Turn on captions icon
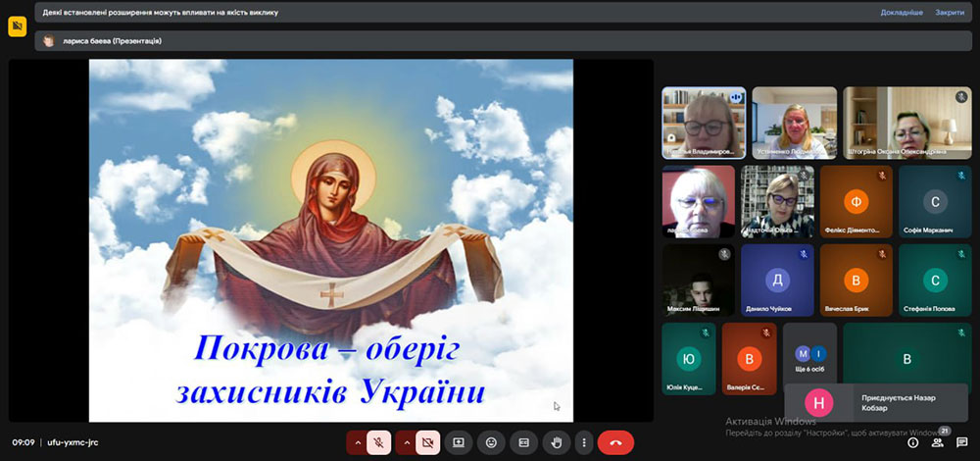The width and height of the screenshot is (980, 461). (524, 442)
